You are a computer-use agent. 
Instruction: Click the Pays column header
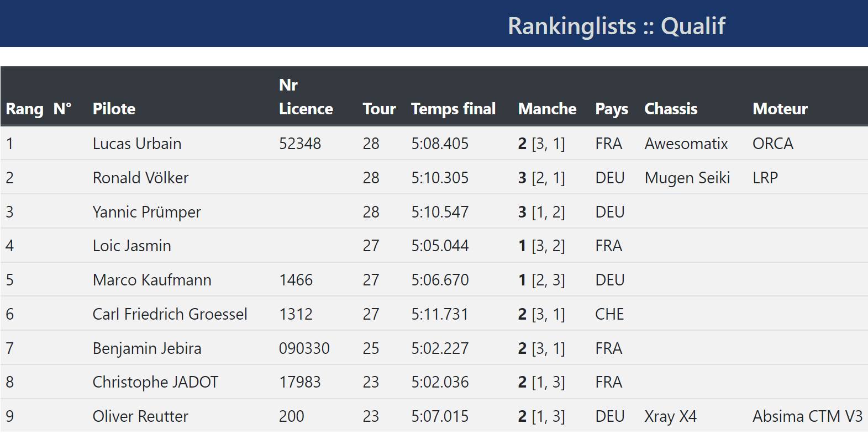pos(611,109)
